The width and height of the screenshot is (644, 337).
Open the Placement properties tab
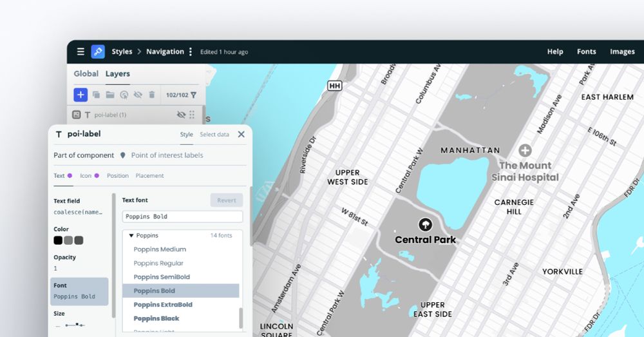[x=149, y=175]
